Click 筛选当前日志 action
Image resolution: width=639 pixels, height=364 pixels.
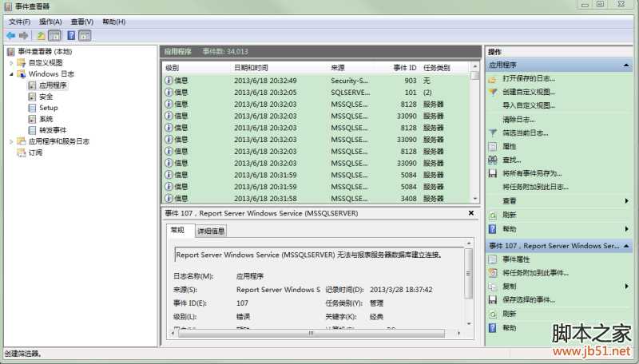tap(526, 133)
